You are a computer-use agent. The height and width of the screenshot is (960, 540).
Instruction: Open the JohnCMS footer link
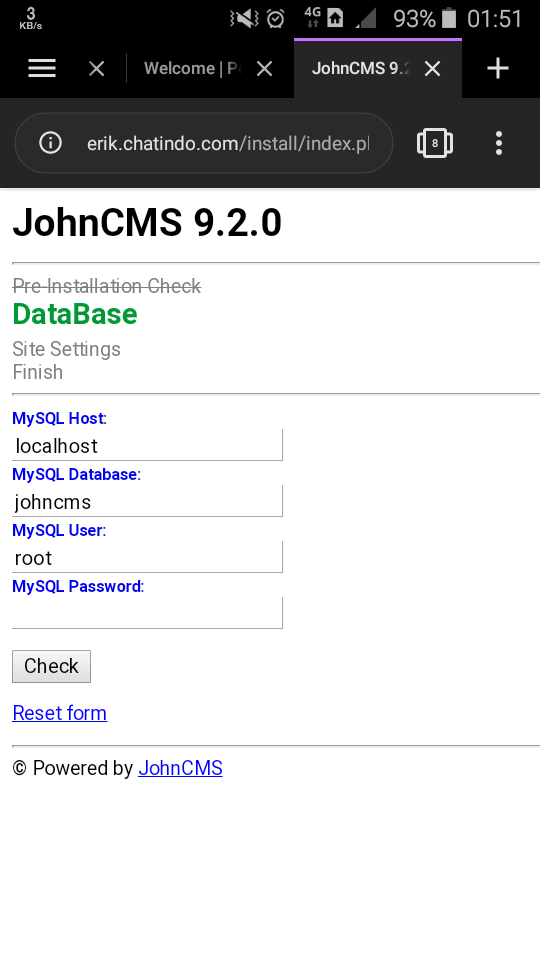[181, 768]
